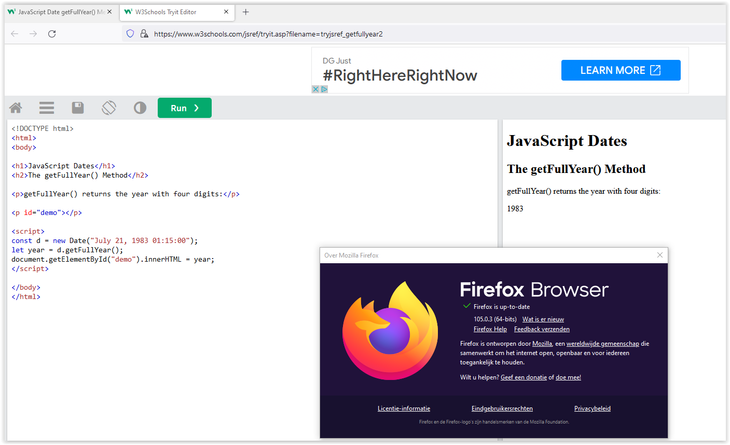
Task: Change orientation with the rotate icon
Action: pos(109,108)
